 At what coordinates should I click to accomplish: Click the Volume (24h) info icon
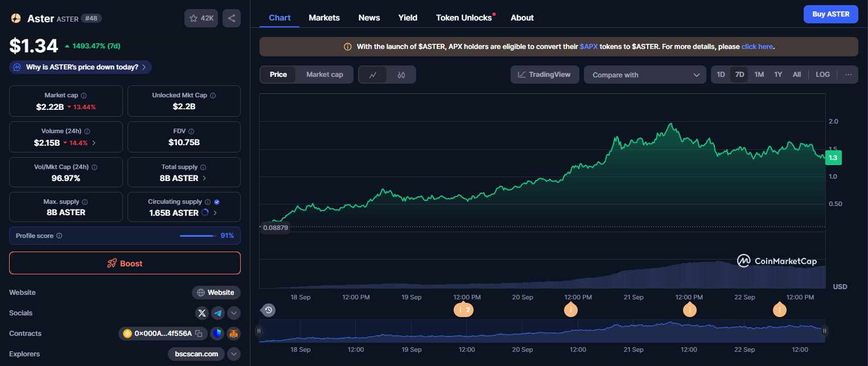tap(87, 131)
